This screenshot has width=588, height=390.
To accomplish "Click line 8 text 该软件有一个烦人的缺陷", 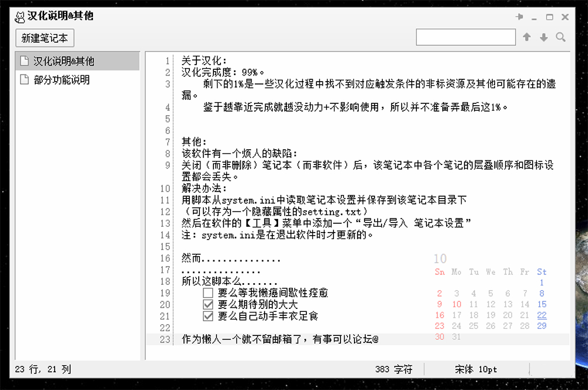I will [239, 154].
